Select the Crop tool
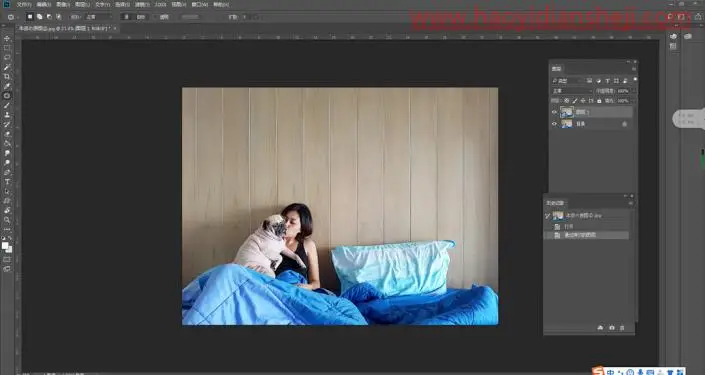This screenshot has height=375, width=705. coord(7,76)
